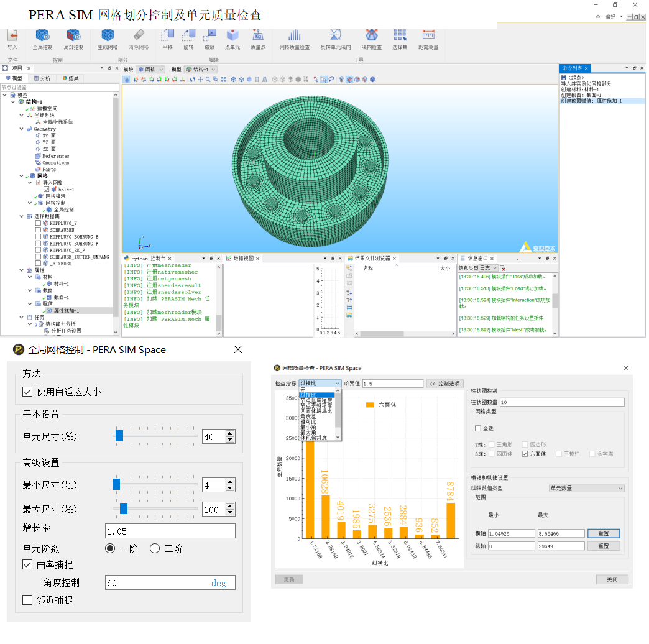This screenshot has width=649, height=644.
Task: Select the 二阶 element order radio button
Action: coord(155,548)
